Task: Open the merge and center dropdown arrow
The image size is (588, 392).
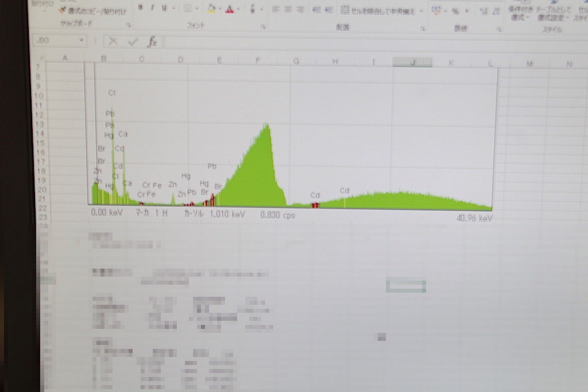Action: [x=421, y=11]
